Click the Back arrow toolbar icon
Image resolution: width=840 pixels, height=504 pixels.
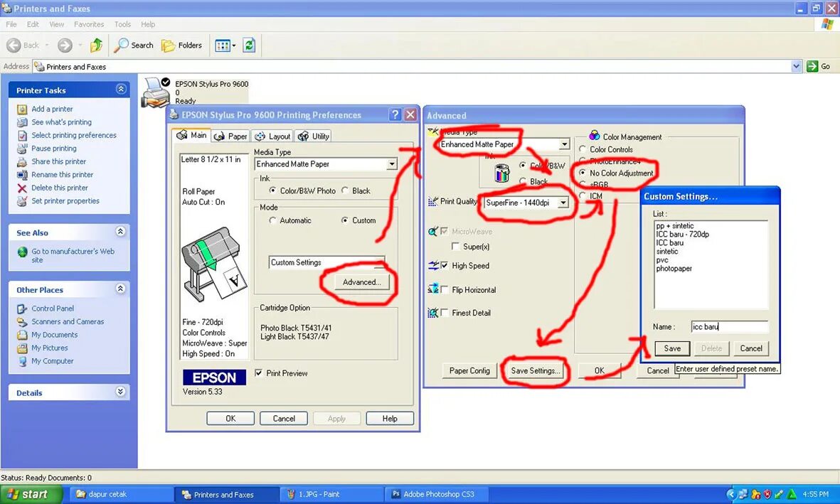click(x=14, y=45)
